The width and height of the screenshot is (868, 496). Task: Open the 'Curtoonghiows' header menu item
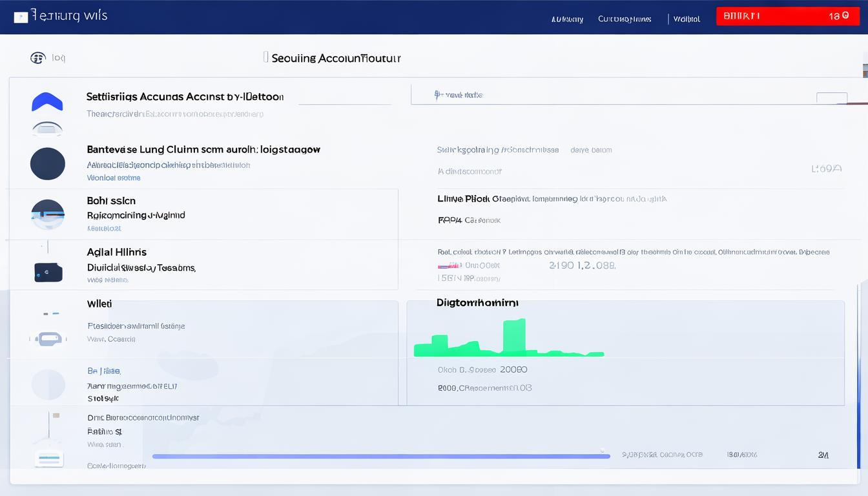pyautogui.click(x=625, y=19)
